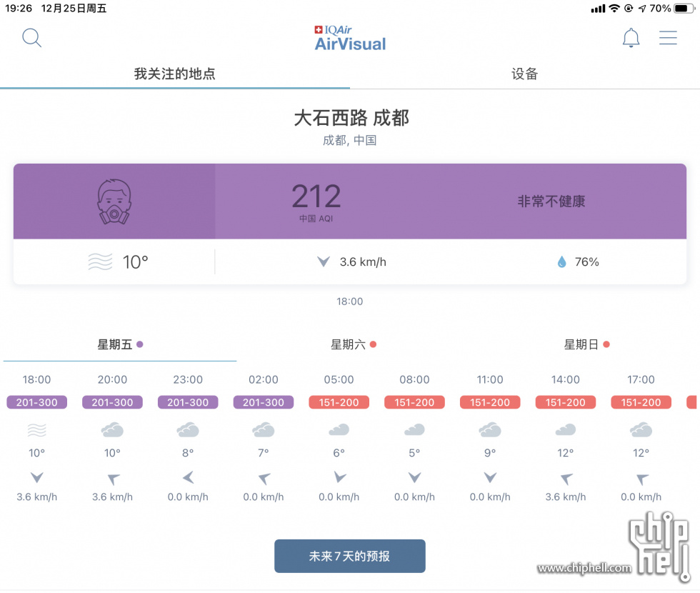Tap the 151-200 badge under 05:00
This screenshot has height=593, width=700.
point(339,402)
